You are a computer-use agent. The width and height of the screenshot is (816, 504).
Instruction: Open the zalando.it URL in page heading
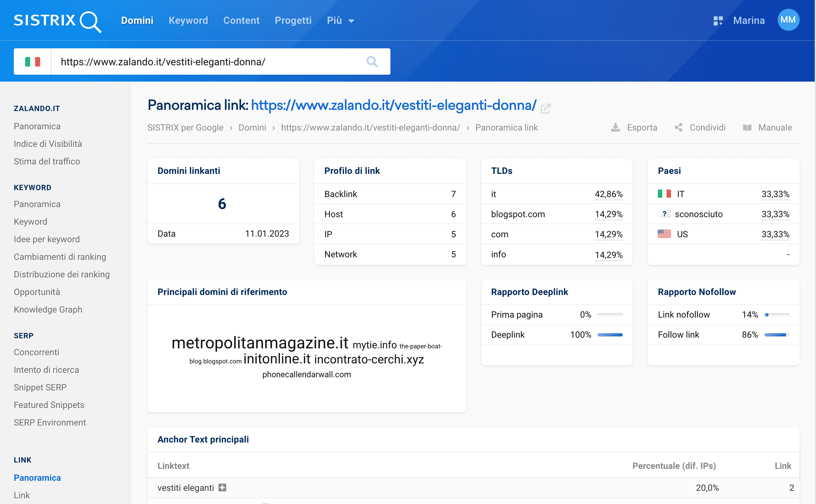(x=394, y=105)
